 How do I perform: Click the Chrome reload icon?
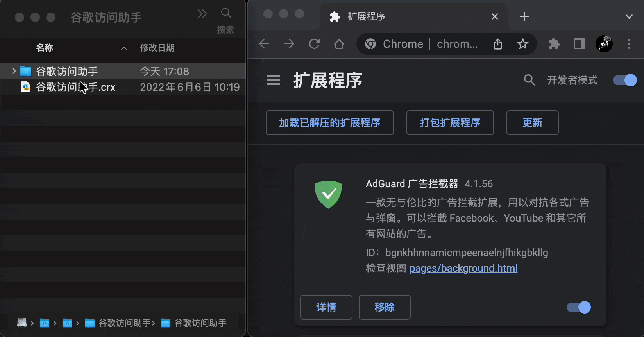tap(314, 44)
